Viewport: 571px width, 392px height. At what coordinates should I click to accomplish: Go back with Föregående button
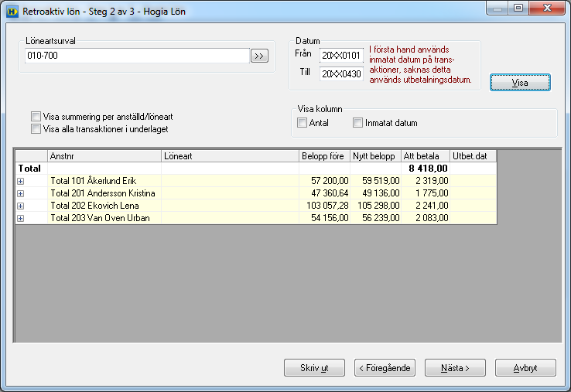coord(385,368)
